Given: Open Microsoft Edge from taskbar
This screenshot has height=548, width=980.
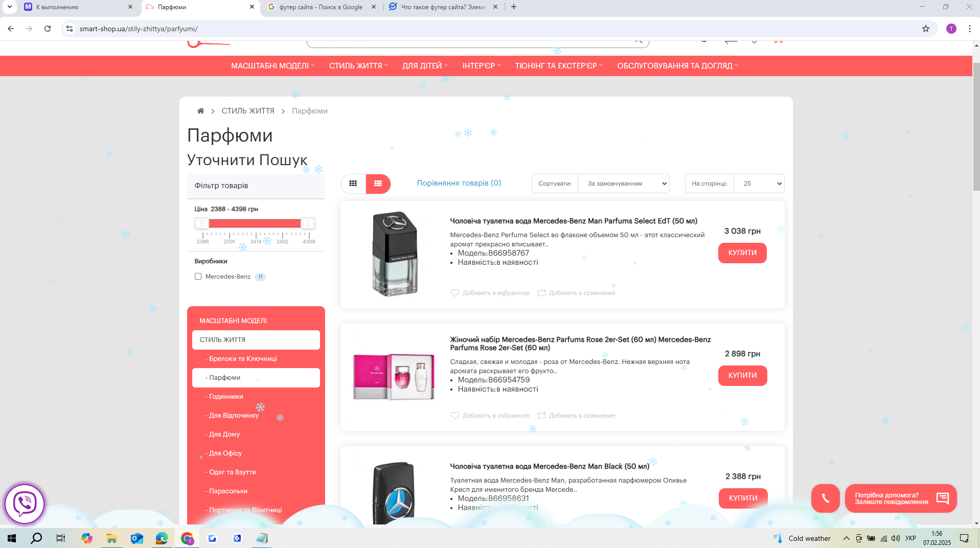Looking at the screenshot, I should [162, 538].
